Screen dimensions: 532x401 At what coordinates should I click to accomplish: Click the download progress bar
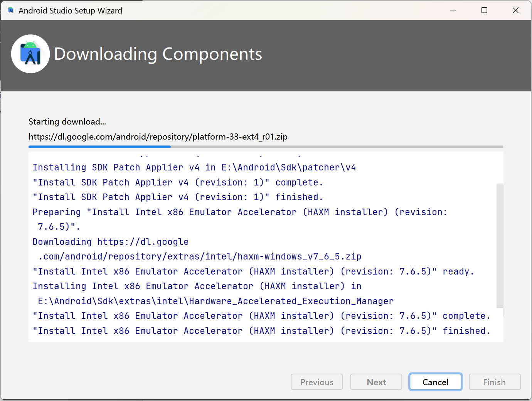pyautogui.click(x=266, y=147)
